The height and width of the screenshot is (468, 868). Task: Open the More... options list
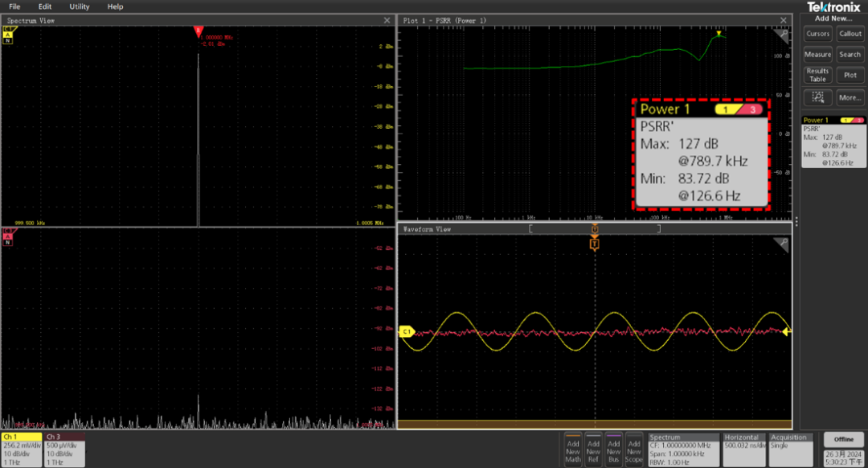(850, 97)
